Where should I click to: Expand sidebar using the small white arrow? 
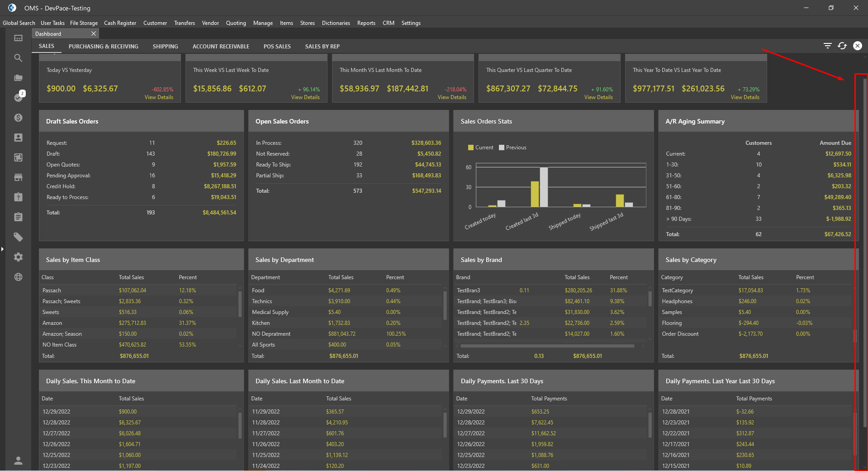click(x=2, y=249)
